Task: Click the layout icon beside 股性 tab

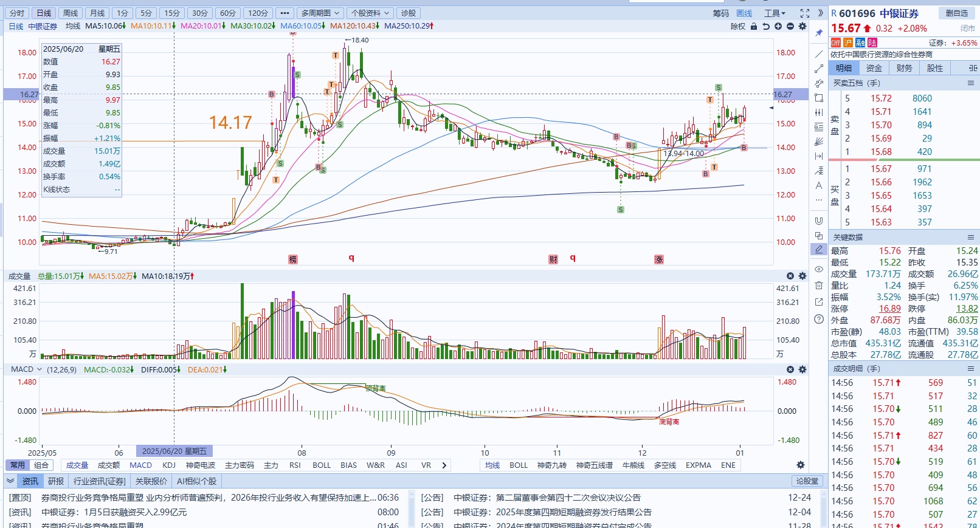Action: (973, 68)
